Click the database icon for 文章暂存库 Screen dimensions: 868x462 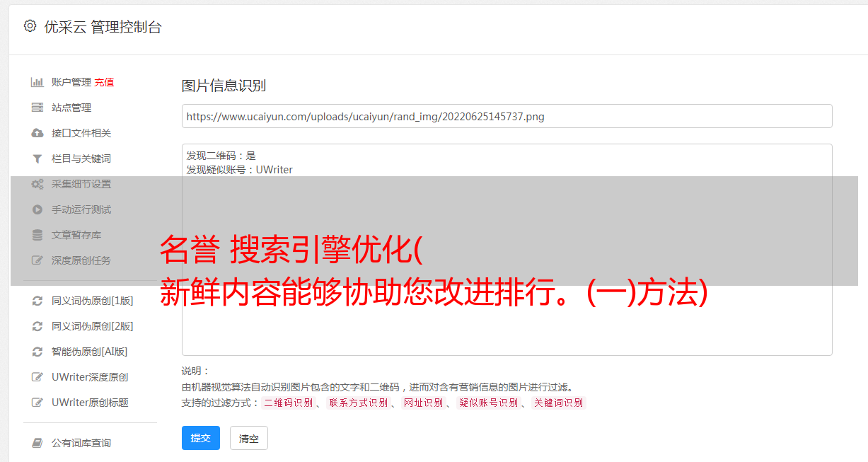[37, 235]
